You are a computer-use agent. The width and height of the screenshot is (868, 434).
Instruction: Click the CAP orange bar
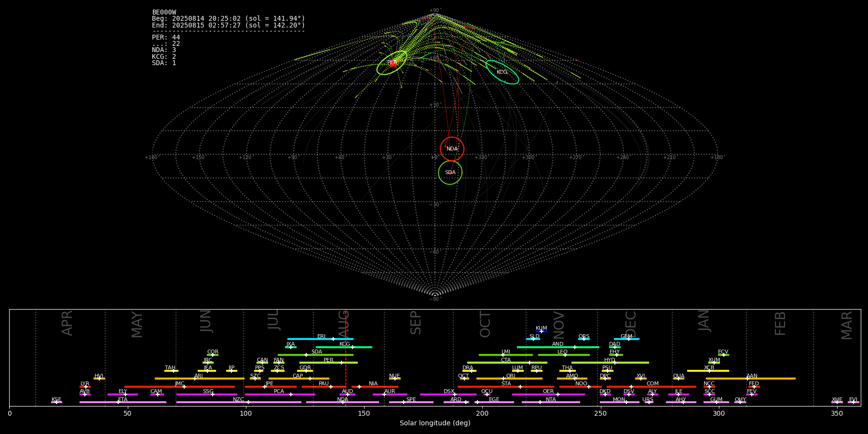coord(299,379)
